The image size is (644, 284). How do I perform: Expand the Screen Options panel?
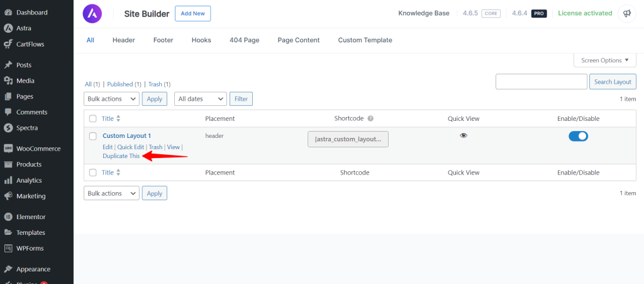[604, 60]
